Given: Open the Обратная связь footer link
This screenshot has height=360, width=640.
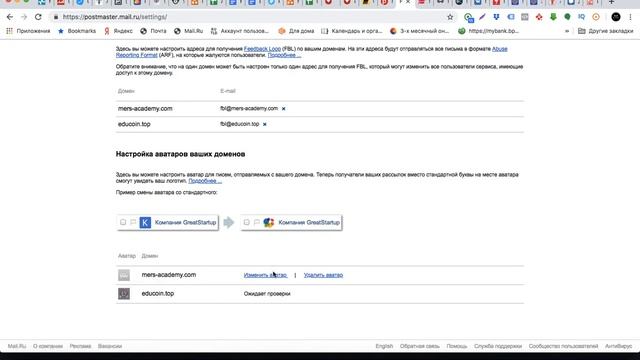Looking at the screenshot, I should pos(420,346).
